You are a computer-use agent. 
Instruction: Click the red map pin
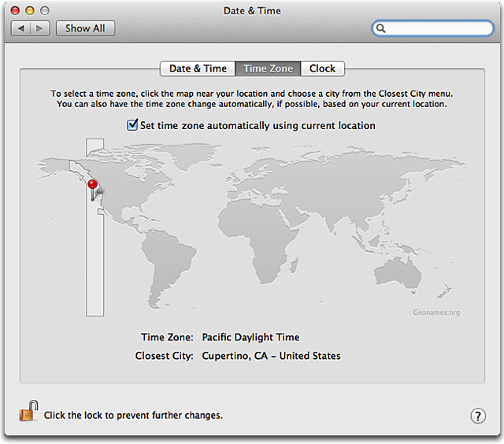click(x=93, y=190)
